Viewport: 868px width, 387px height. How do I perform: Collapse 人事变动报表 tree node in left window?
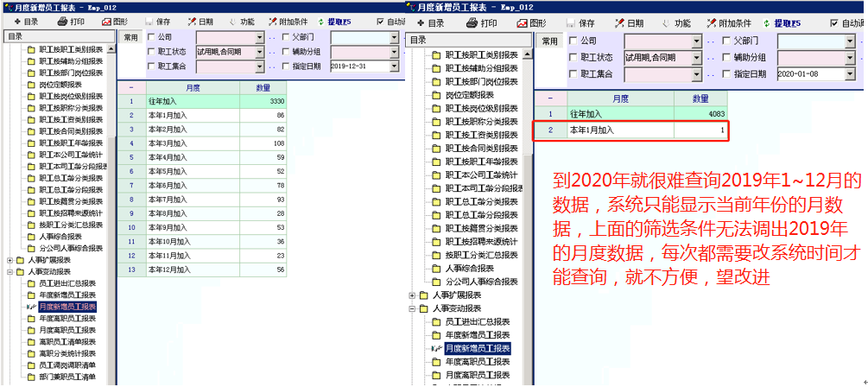(10, 271)
